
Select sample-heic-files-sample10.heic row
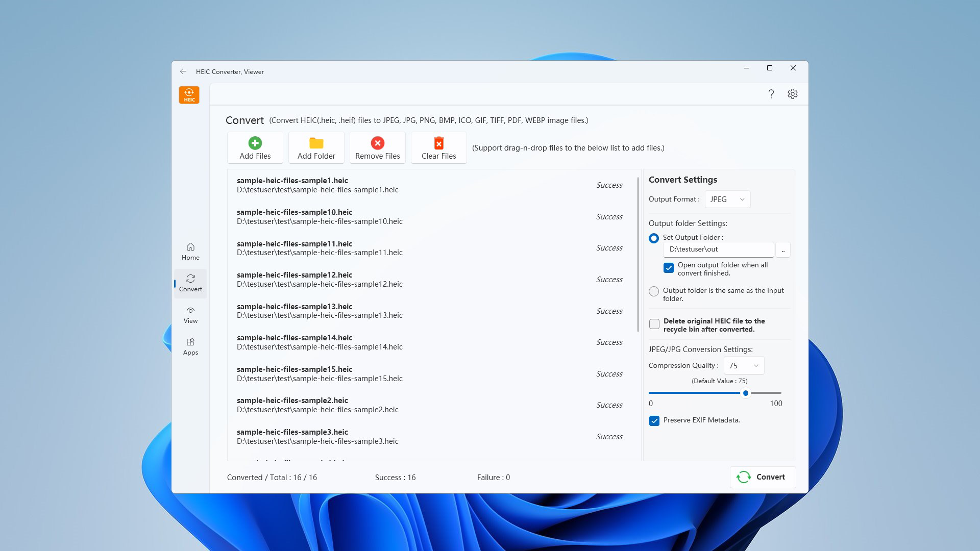pos(432,217)
